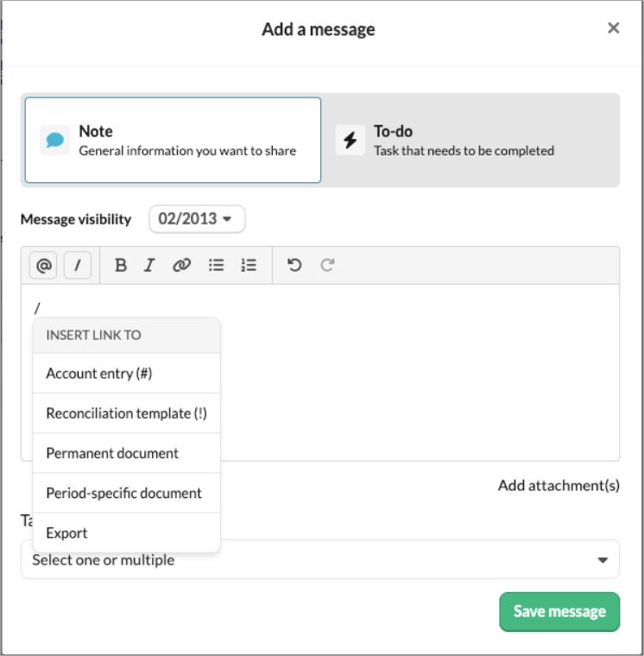Toggle bold formatting in editor

(121, 265)
